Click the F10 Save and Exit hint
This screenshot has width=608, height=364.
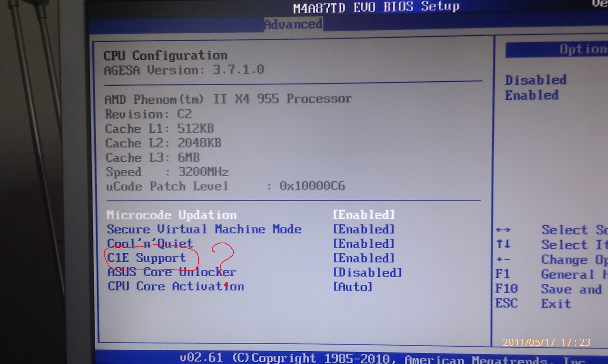click(x=548, y=289)
